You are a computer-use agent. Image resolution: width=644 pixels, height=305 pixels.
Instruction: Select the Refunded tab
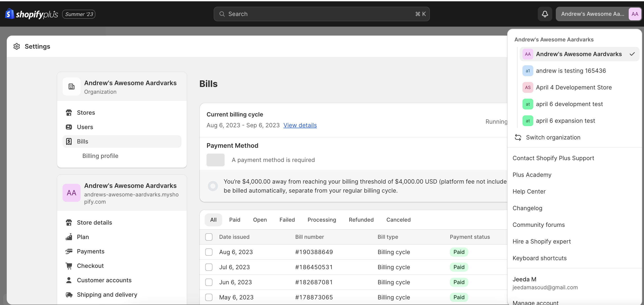(x=361, y=220)
